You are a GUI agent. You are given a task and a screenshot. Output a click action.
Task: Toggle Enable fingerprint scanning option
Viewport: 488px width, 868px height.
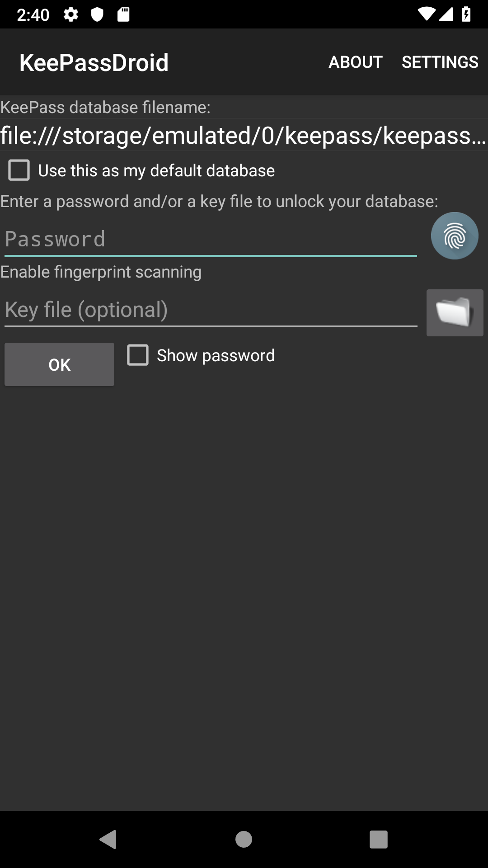coord(101,272)
